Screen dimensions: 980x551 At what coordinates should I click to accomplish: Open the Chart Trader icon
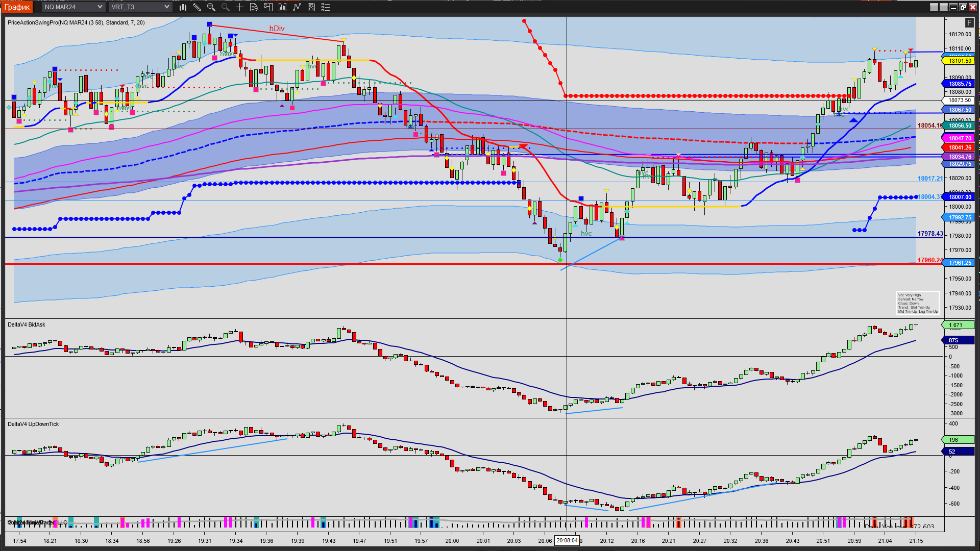point(268,7)
